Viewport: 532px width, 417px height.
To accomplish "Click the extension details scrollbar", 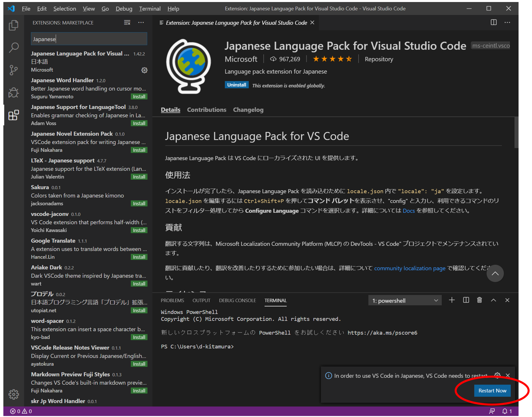I will click(x=516, y=132).
